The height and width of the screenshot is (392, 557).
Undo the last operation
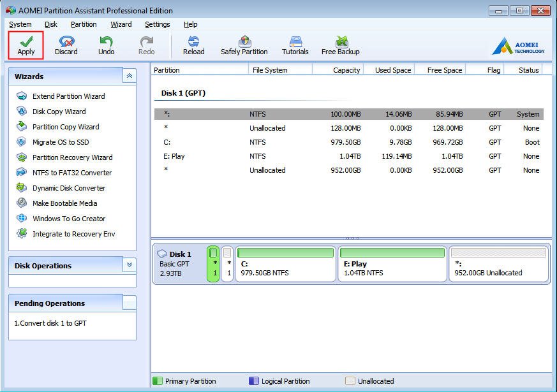[x=106, y=45]
